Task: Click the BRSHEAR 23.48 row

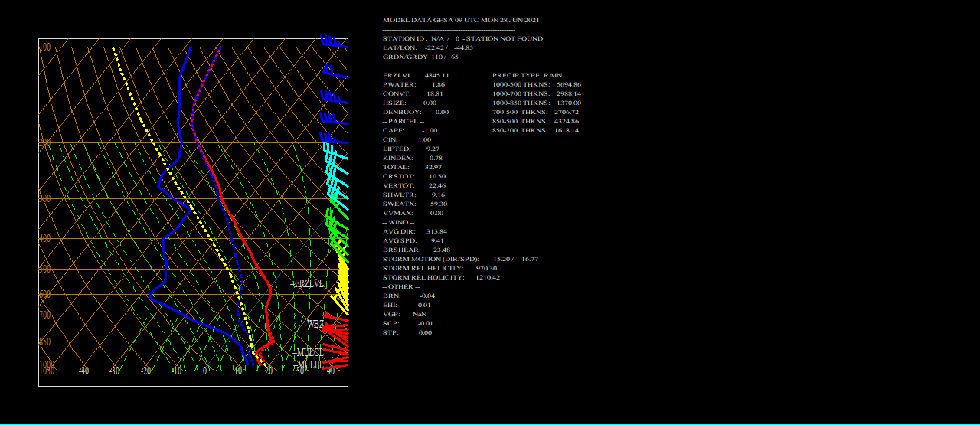Action: (416, 250)
